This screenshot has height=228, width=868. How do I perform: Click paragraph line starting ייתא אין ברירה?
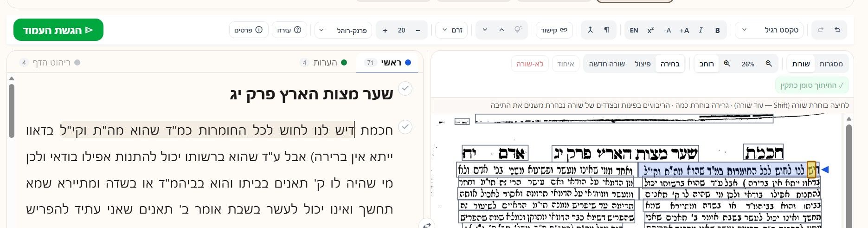coord(209,156)
